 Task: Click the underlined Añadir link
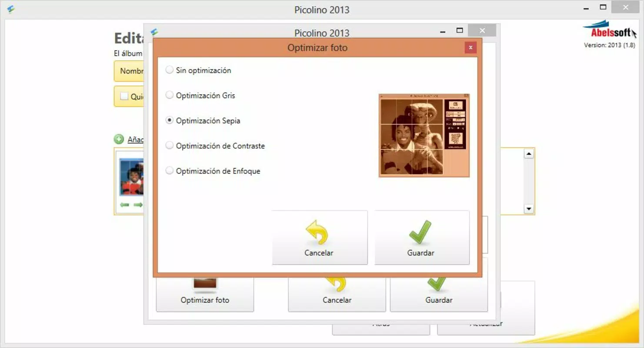pyautogui.click(x=135, y=140)
